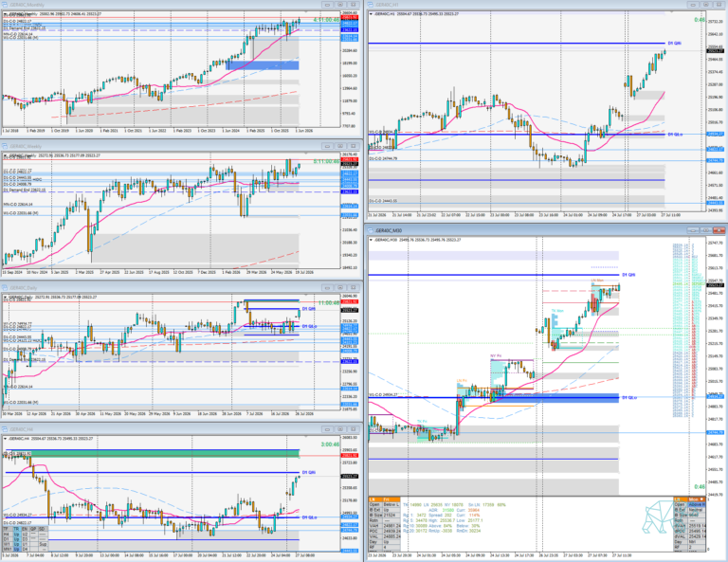Maximize the GER40C Weekly chart window

click(340, 146)
